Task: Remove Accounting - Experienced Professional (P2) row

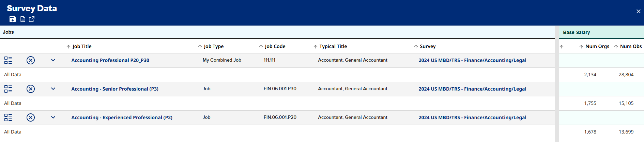Action: pyautogui.click(x=31, y=117)
